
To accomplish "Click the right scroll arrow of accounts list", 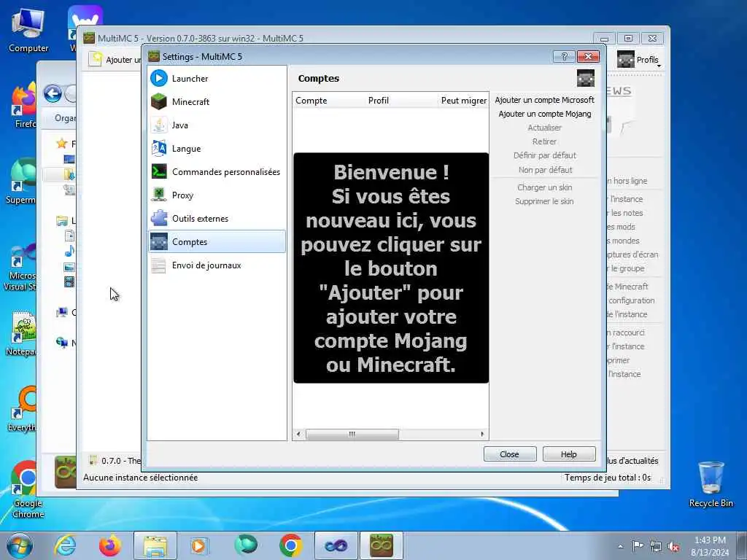I will click(x=482, y=434).
